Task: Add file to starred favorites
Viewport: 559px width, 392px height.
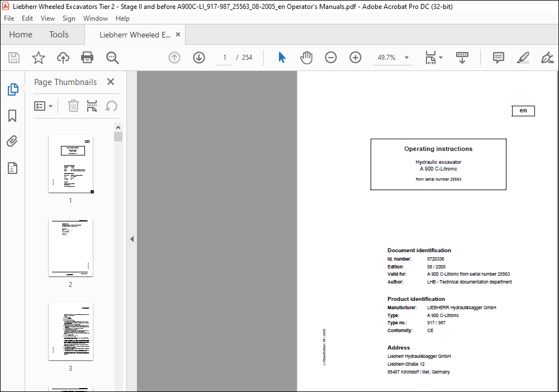Action: pyautogui.click(x=39, y=58)
